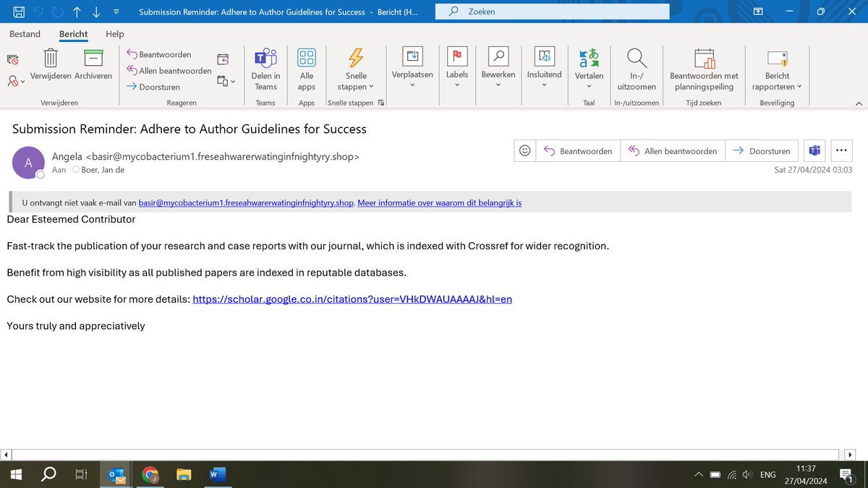868x488 pixels.
Task: Click the Teams share icon beside Doorsturen
Action: click(814, 150)
